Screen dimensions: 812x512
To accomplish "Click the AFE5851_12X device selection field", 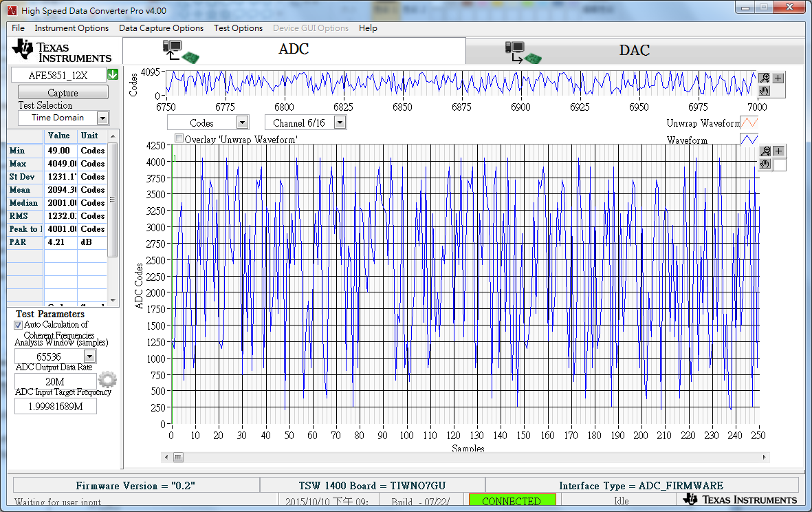I will [x=58, y=75].
